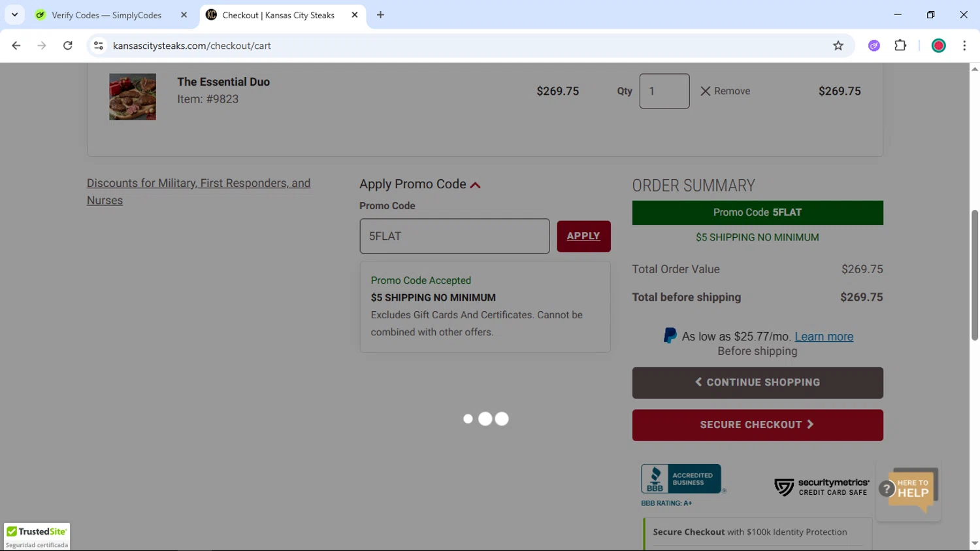The height and width of the screenshot is (551, 980).
Task: Edit the Qty field
Action: tap(664, 91)
